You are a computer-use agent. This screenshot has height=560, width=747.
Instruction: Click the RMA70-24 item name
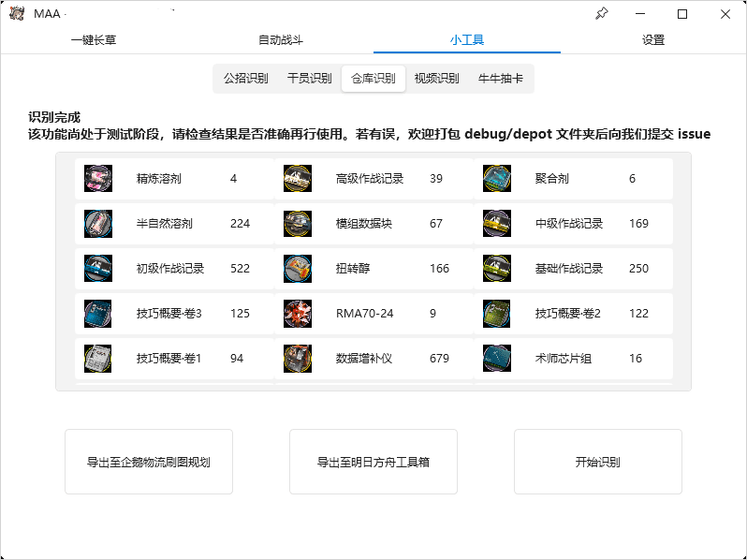[x=364, y=314]
